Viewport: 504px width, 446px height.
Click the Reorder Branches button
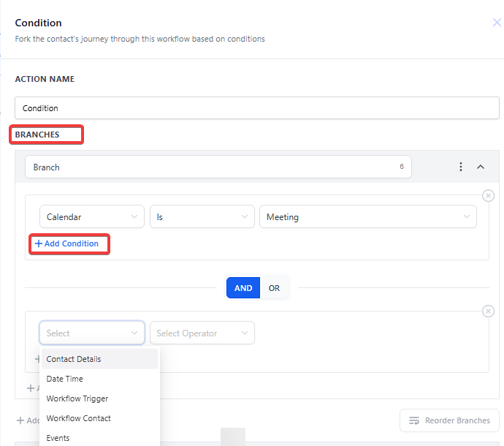(449, 420)
